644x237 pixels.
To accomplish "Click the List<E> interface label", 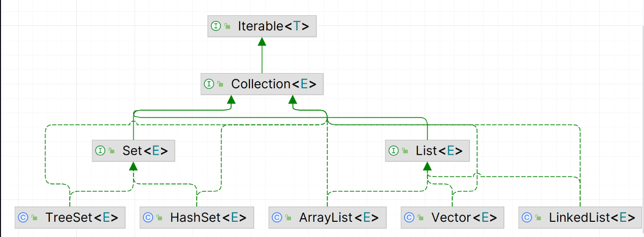I will tap(439, 151).
